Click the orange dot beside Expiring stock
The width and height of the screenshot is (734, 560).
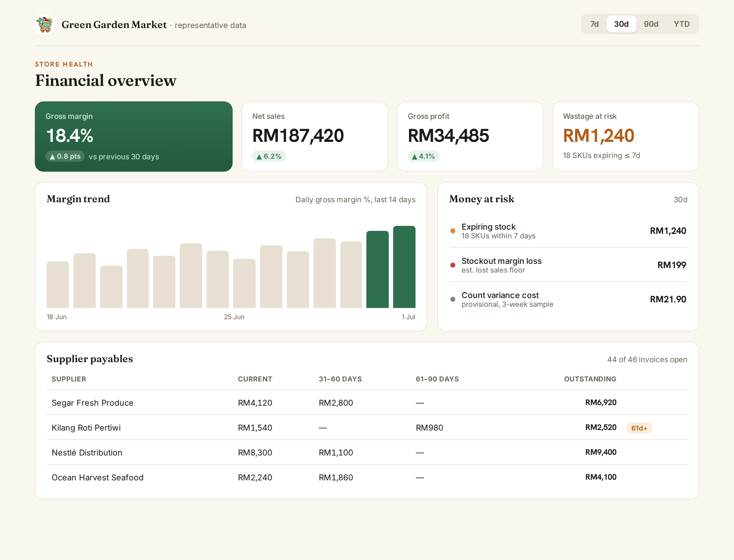point(453,231)
